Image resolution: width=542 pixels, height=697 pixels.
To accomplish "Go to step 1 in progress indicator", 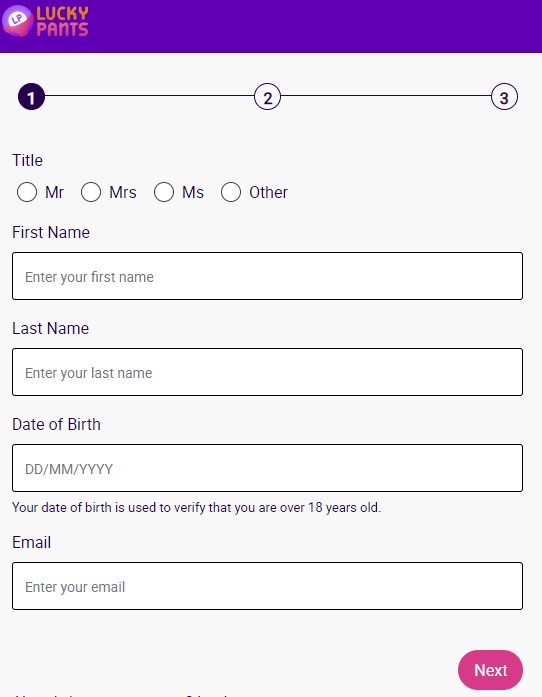I will click(31, 97).
